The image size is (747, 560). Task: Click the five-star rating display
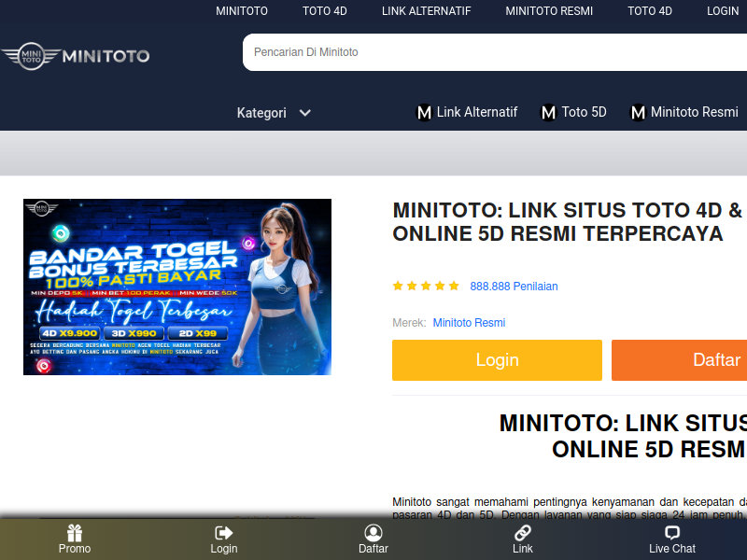pyautogui.click(x=426, y=287)
